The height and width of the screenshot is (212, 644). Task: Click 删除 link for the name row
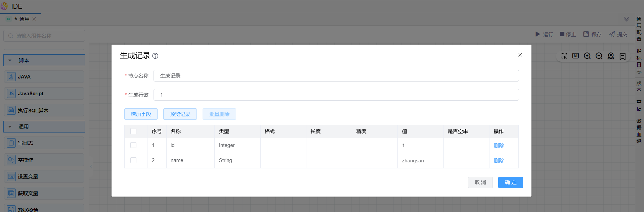[499, 160]
